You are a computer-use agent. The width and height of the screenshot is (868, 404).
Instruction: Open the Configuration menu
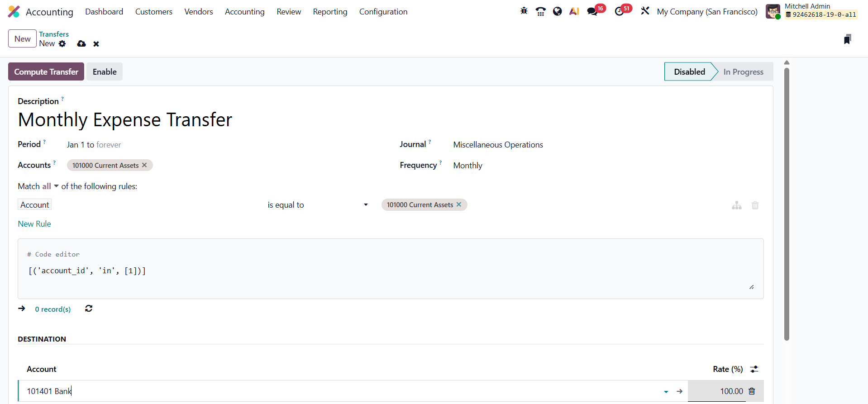click(383, 12)
